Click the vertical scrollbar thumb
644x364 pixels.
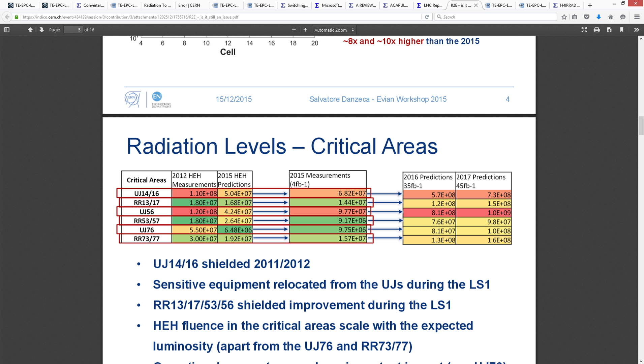point(641,125)
